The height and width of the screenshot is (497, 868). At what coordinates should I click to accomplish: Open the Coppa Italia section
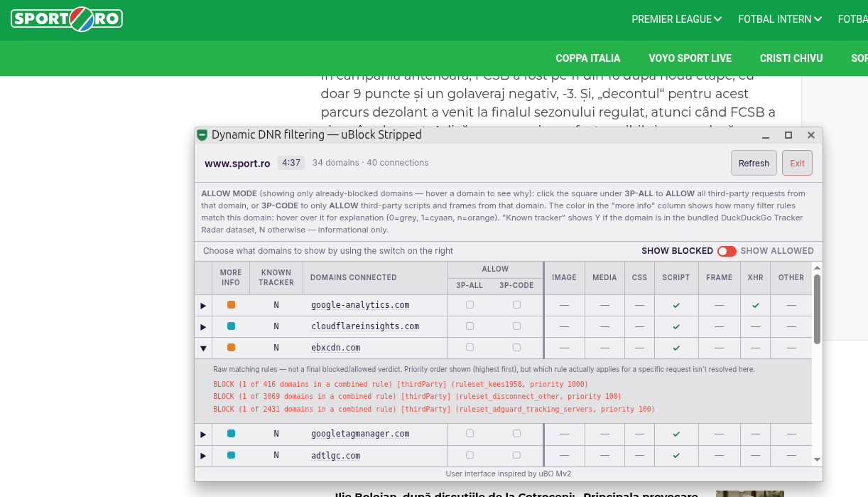click(588, 58)
